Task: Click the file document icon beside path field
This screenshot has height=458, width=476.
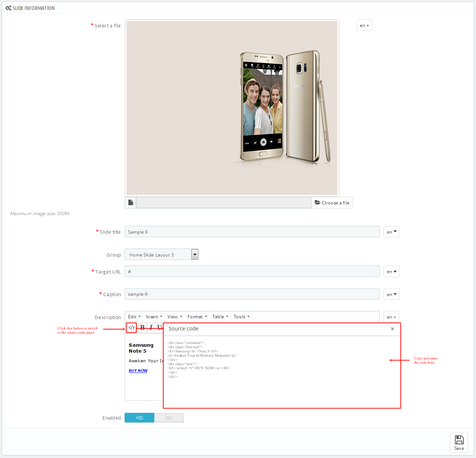Action: tap(131, 203)
